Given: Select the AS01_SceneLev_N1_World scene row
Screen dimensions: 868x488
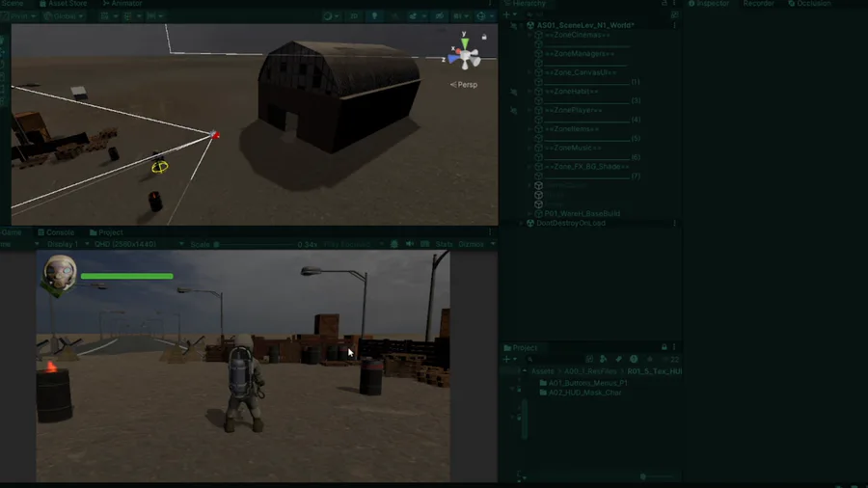Looking at the screenshot, I should click(590, 25).
